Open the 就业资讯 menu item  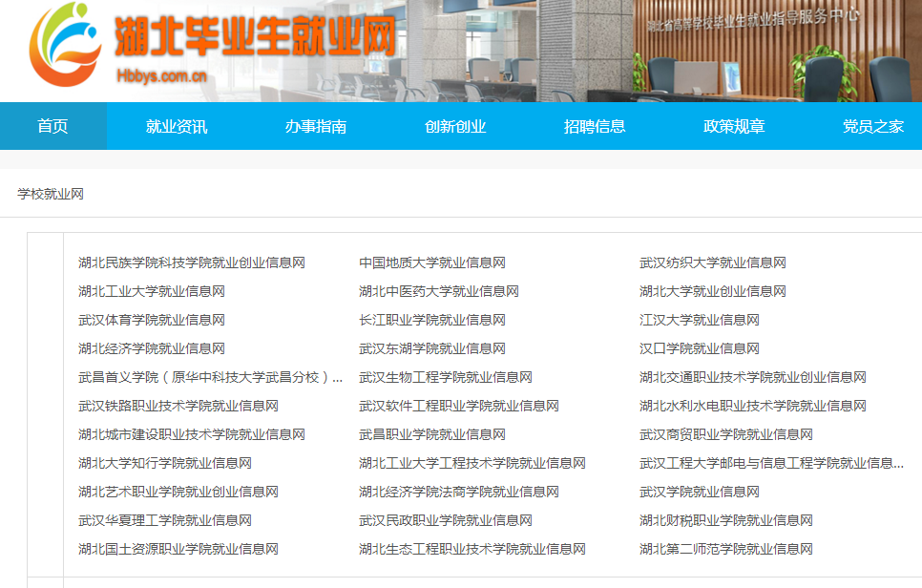tap(177, 126)
